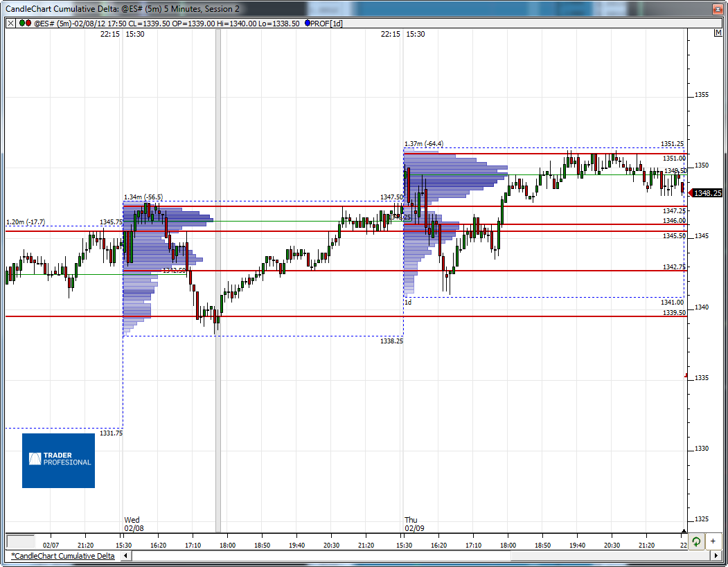Click the red candle color dot in legend
728x567 pixels.
tap(28, 24)
